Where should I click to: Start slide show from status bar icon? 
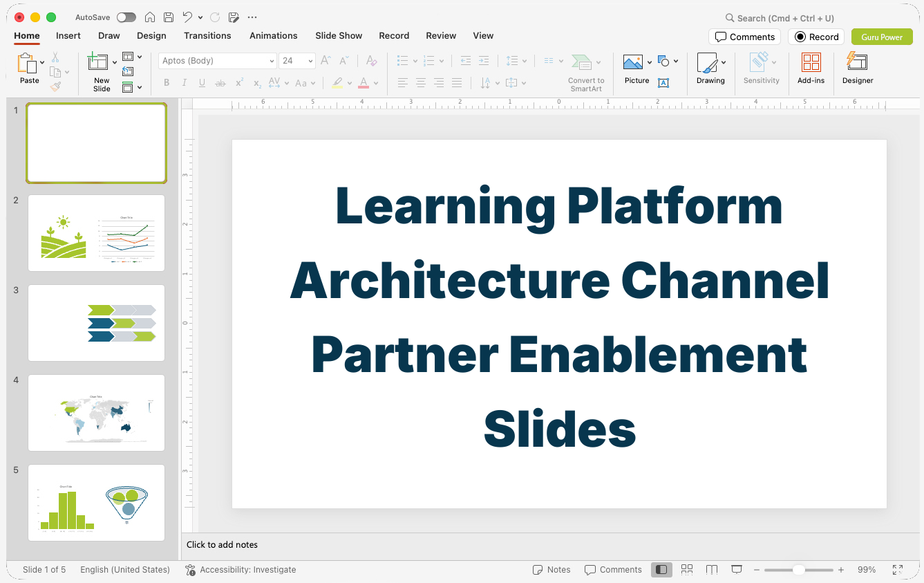click(x=737, y=569)
